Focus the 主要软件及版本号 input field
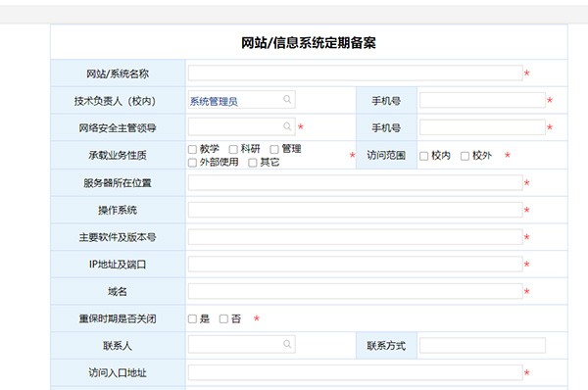The height and width of the screenshot is (390, 588). coord(356,237)
